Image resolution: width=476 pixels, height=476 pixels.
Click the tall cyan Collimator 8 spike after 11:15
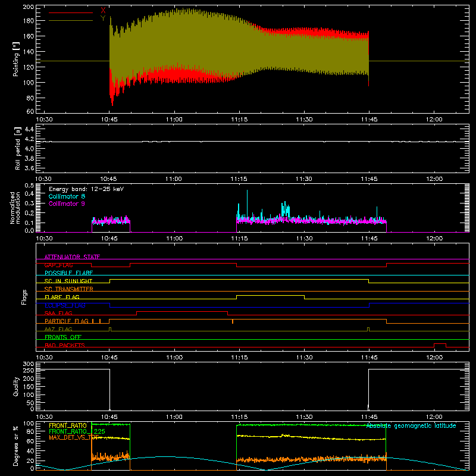[247, 203]
